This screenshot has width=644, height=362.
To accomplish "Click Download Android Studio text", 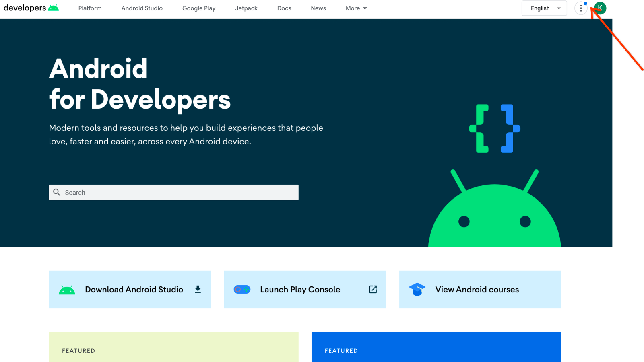I will click(x=134, y=289).
